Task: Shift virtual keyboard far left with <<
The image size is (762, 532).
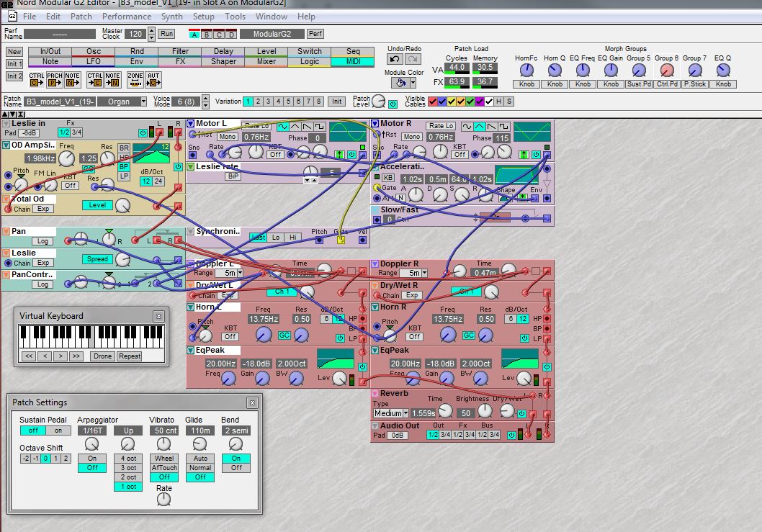Action: pos(29,356)
